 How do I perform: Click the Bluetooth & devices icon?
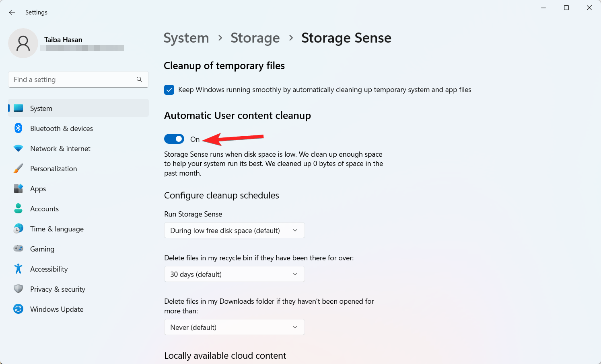(18, 128)
